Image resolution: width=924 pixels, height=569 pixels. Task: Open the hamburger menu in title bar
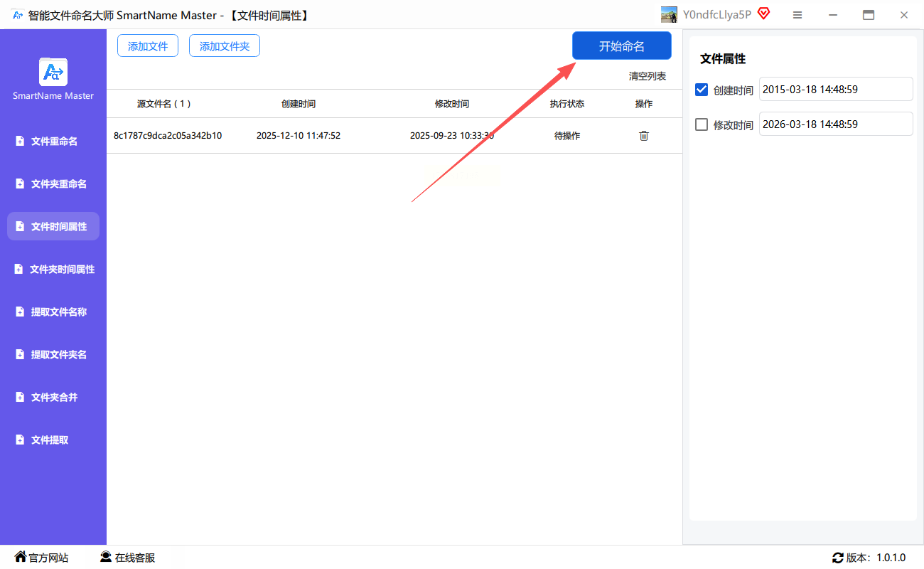tap(797, 15)
